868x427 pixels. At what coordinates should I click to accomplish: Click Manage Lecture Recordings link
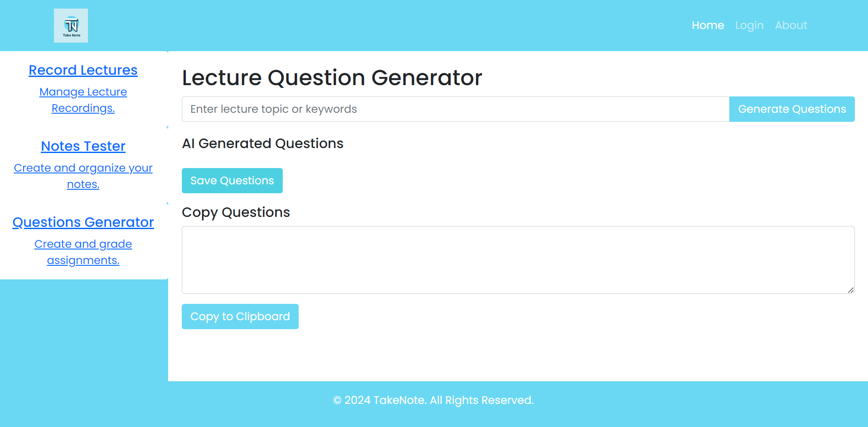(x=83, y=100)
